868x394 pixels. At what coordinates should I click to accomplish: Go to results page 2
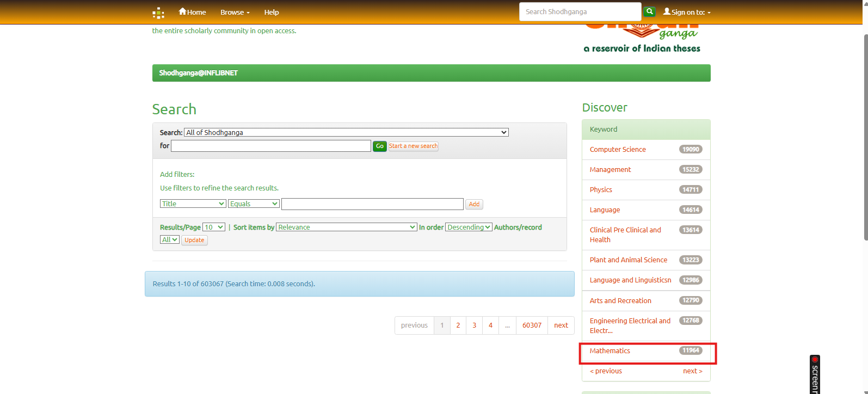point(458,325)
